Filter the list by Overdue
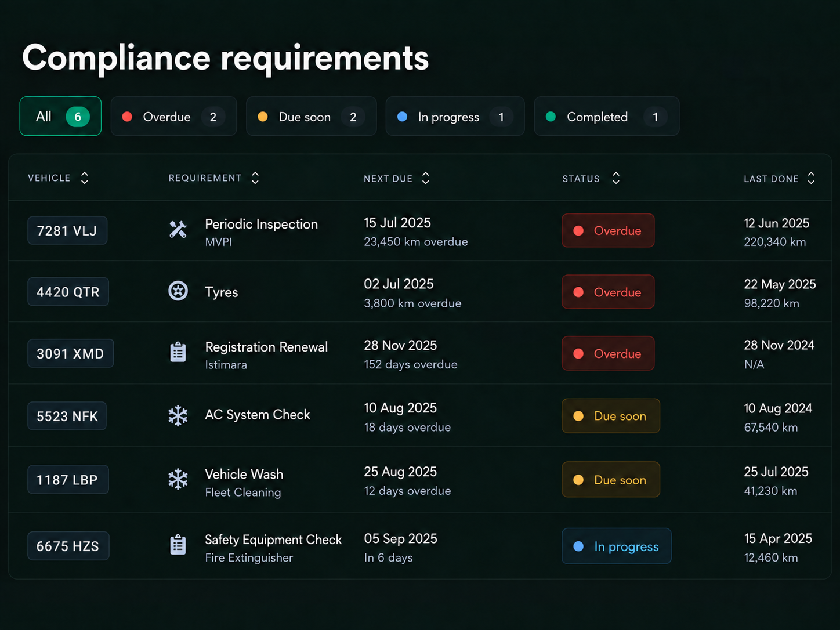The width and height of the screenshot is (840, 630). (x=173, y=116)
